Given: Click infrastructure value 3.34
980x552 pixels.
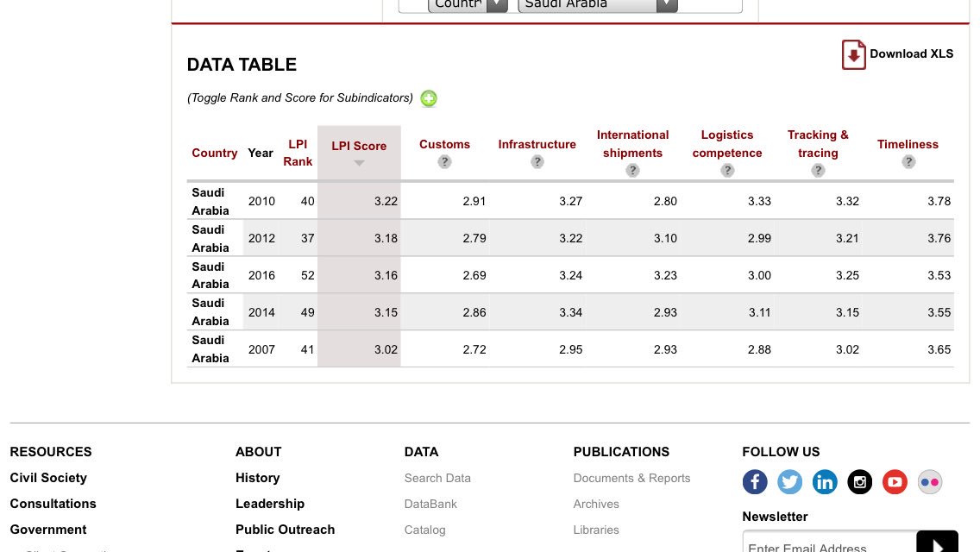Looking at the screenshot, I should [x=570, y=312].
